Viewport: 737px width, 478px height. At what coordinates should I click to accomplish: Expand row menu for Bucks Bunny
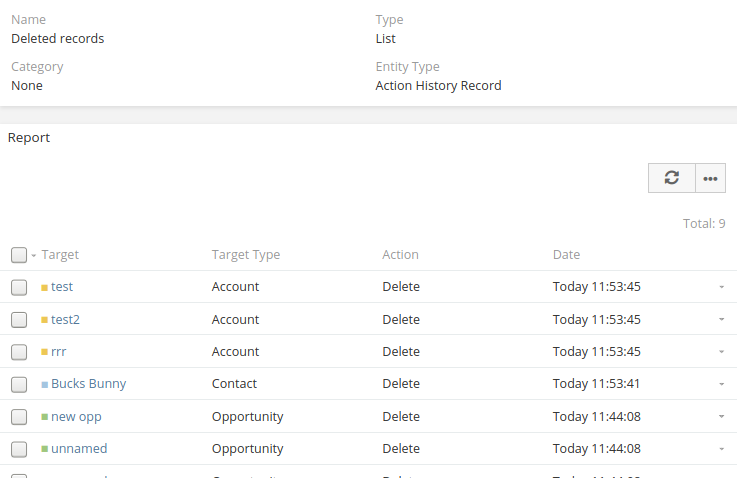pyautogui.click(x=721, y=384)
